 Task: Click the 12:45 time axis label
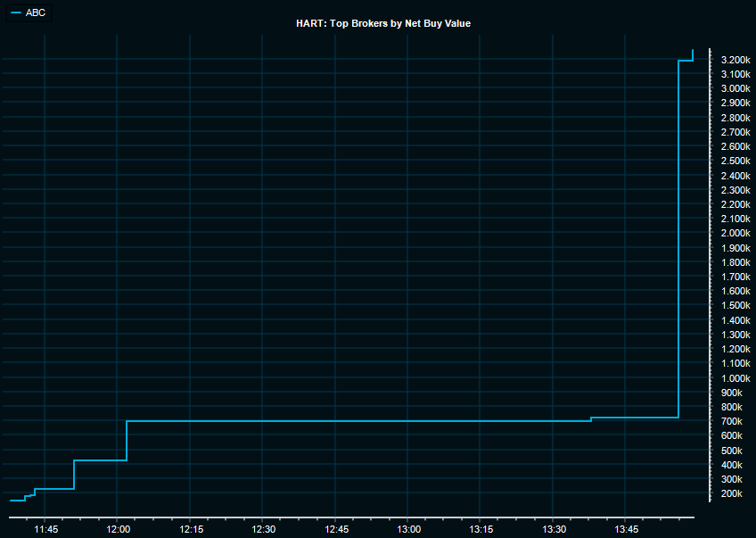pos(336,529)
